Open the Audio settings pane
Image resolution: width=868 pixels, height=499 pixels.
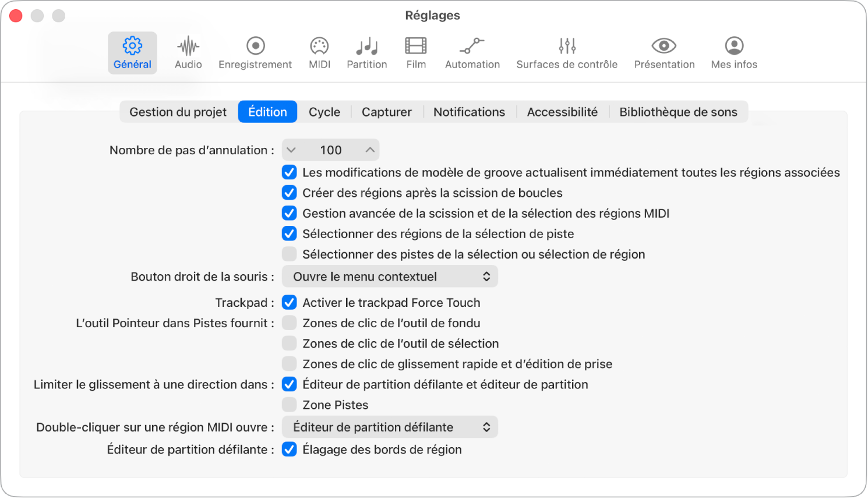click(188, 52)
